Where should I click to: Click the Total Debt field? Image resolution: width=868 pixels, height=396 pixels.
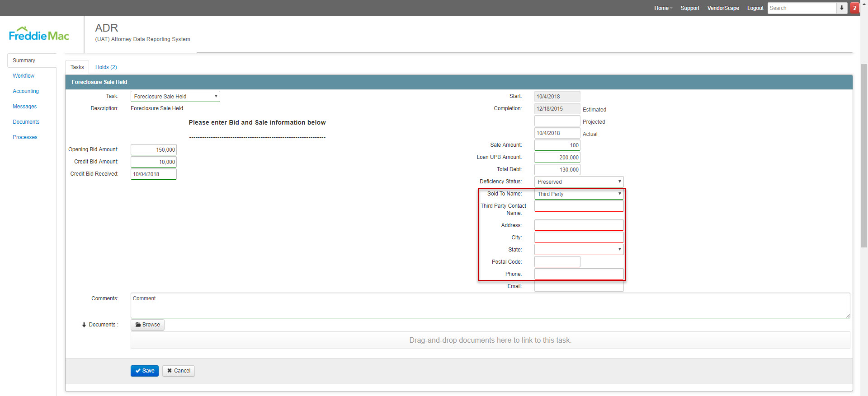pyautogui.click(x=557, y=170)
